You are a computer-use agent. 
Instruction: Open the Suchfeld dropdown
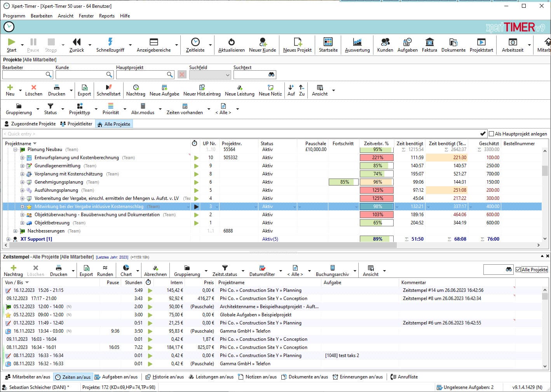coord(210,75)
